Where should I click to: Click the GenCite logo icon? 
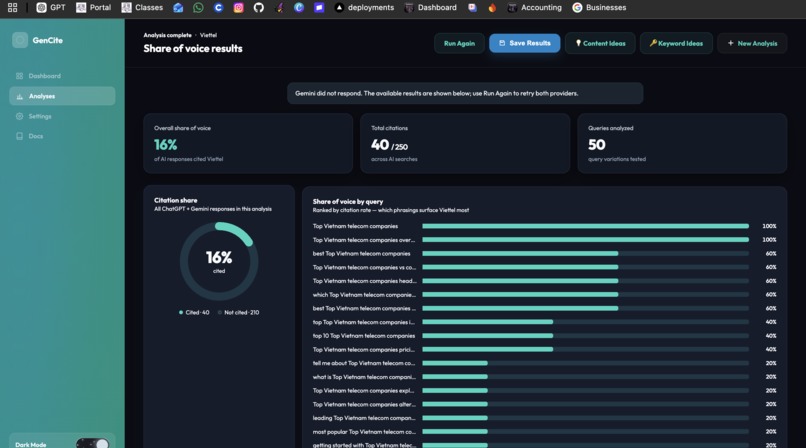pos(20,40)
